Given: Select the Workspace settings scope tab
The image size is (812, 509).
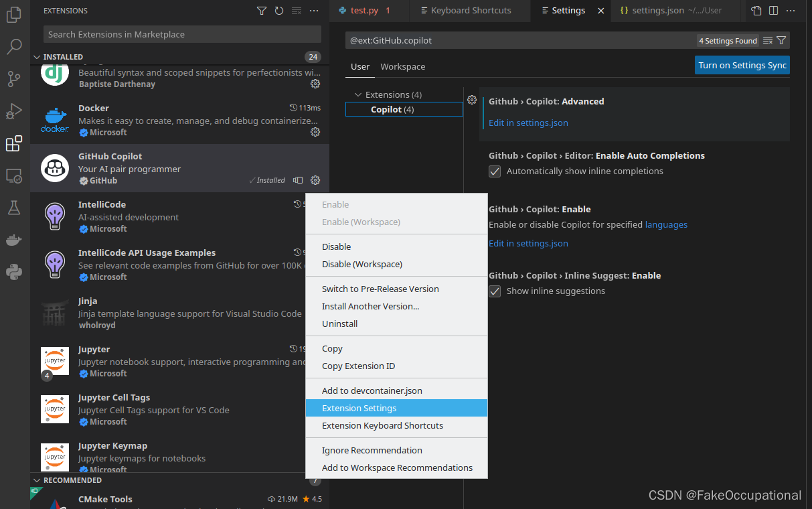Looking at the screenshot, I should pos(403,66).
